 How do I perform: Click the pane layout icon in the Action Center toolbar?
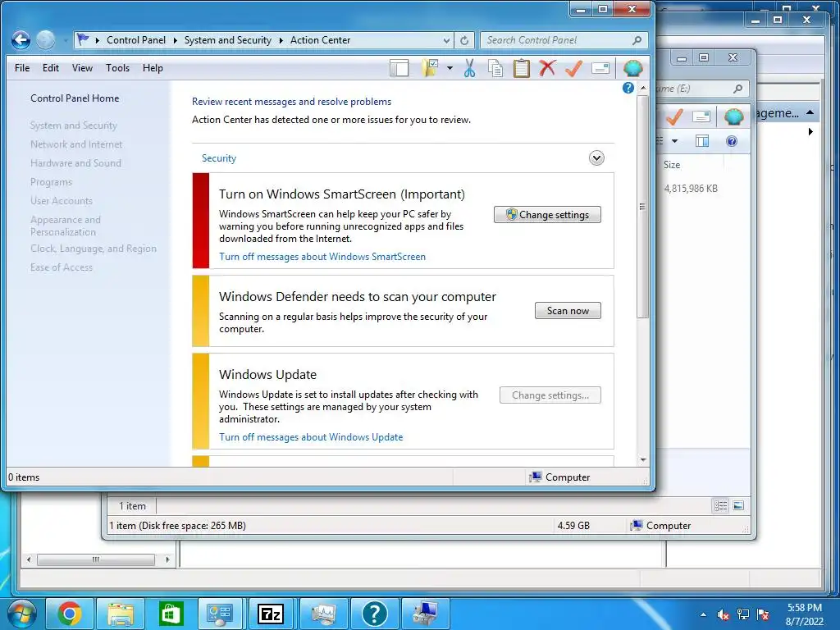tap(399, 68)
